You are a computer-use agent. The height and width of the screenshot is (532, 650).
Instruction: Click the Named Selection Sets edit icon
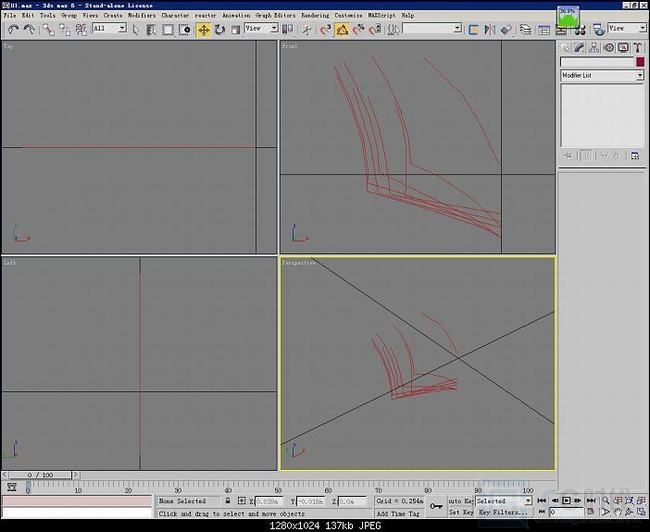(393, 29)
